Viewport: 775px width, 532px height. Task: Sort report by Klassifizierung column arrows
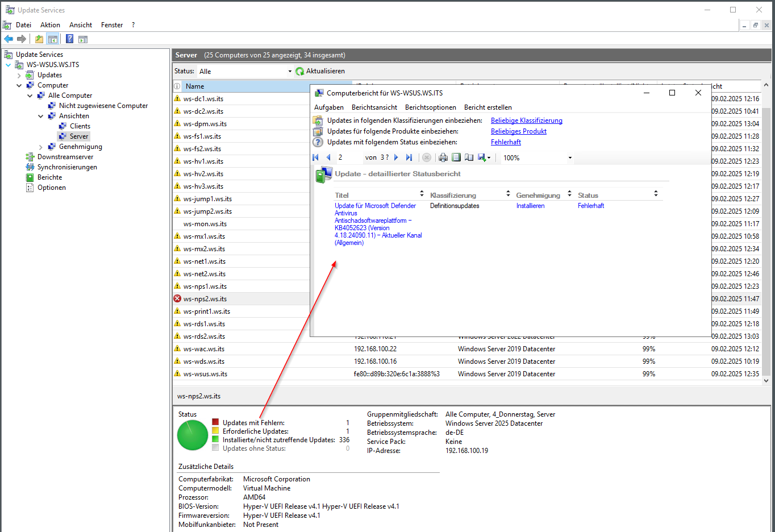508,194
